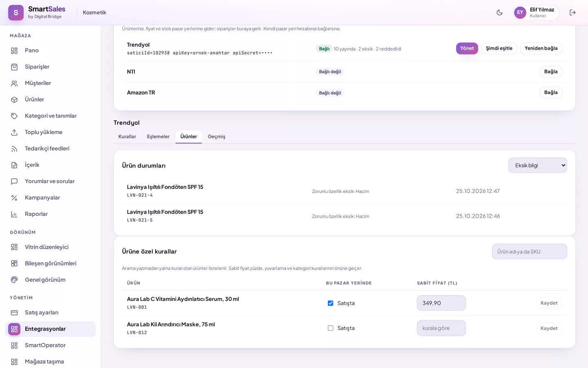The height and width of the screenshot is (368, 588).
Task: Open Raporlar chart icon
Action: (14, 214)
